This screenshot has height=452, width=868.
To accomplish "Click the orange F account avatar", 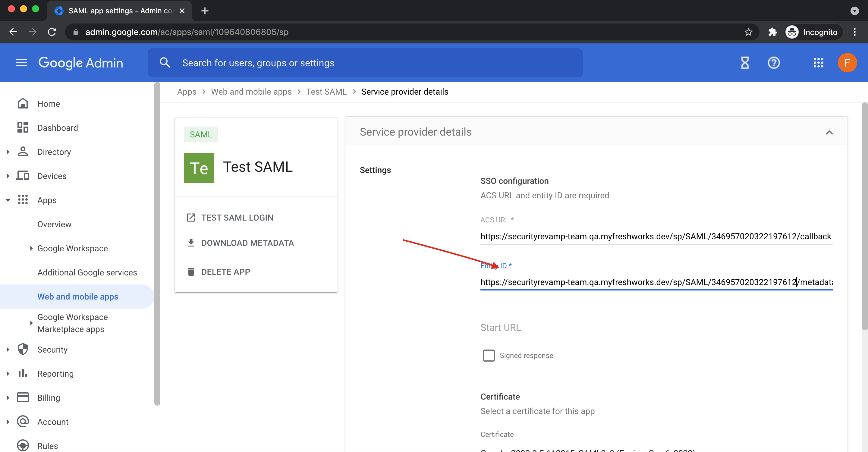I will pos(847,63).
